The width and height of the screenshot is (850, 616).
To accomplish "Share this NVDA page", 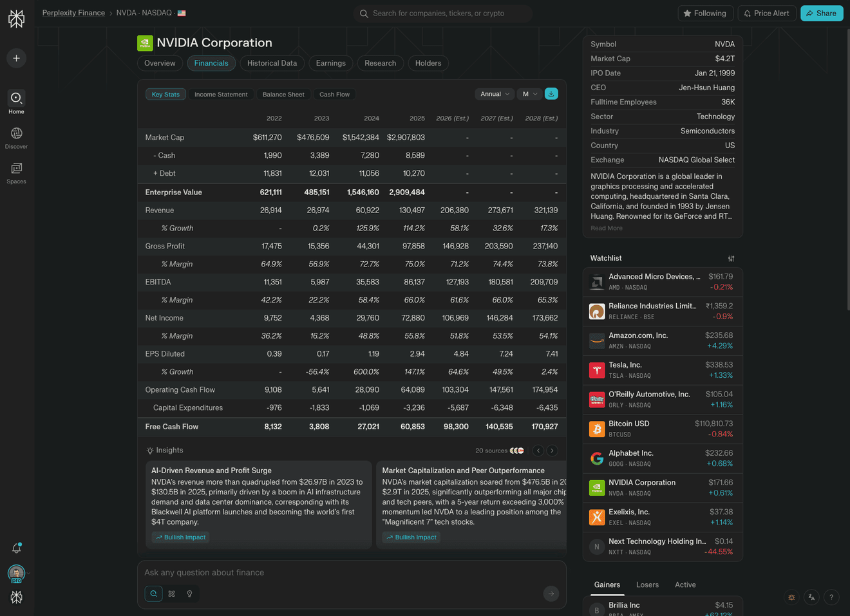I will point(822,13).
